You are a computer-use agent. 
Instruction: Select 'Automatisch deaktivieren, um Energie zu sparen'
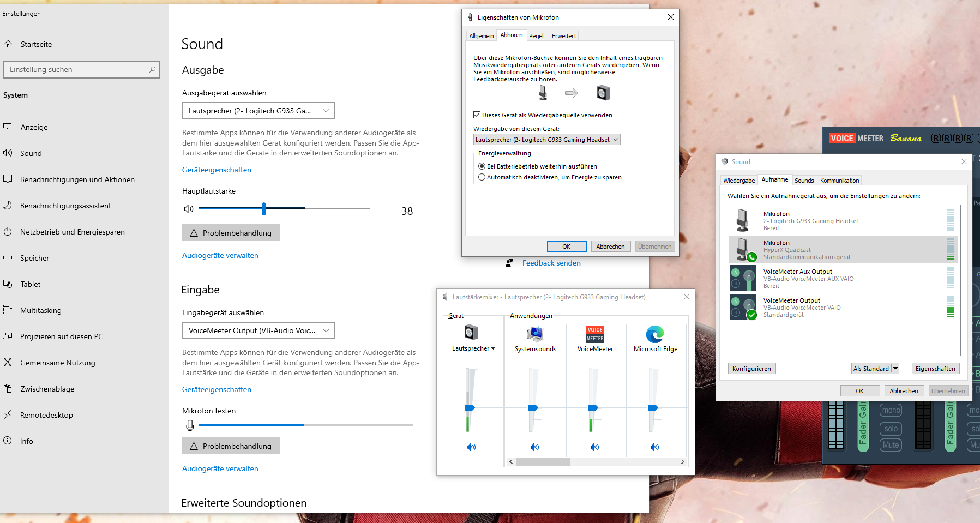[482, 177]
